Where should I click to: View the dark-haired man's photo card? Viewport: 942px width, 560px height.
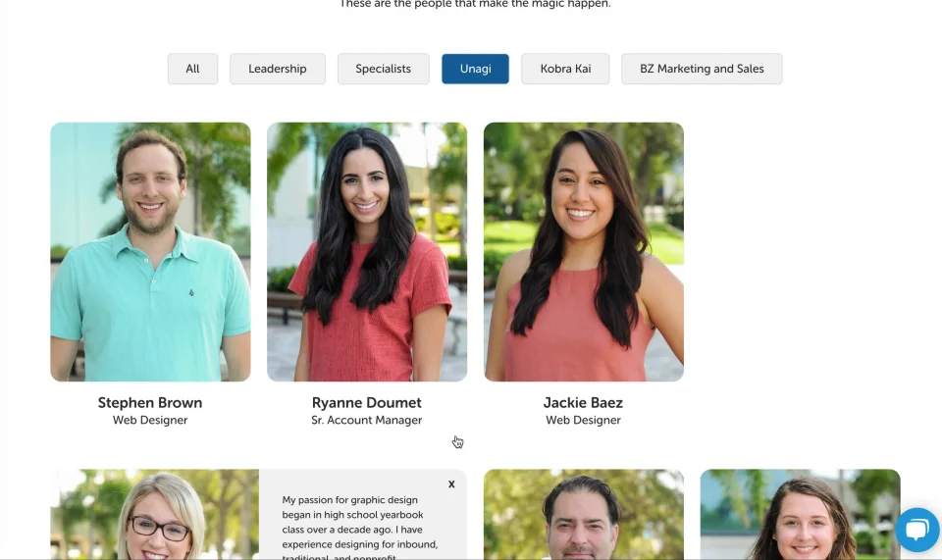584,514
